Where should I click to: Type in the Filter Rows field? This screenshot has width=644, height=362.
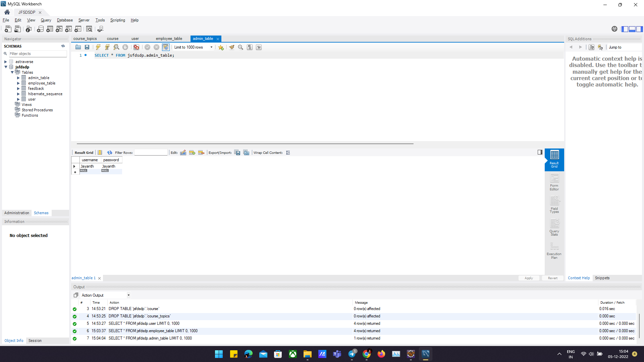(x=151, y=153)
